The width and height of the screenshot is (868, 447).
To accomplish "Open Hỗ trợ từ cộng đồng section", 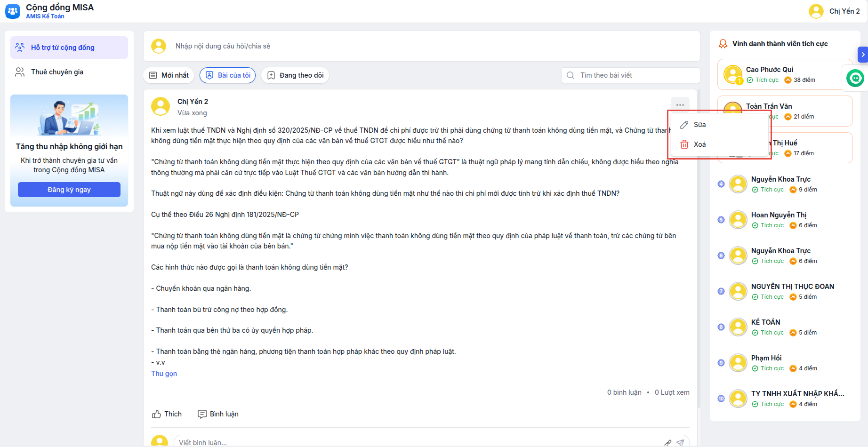I will 63,48.
